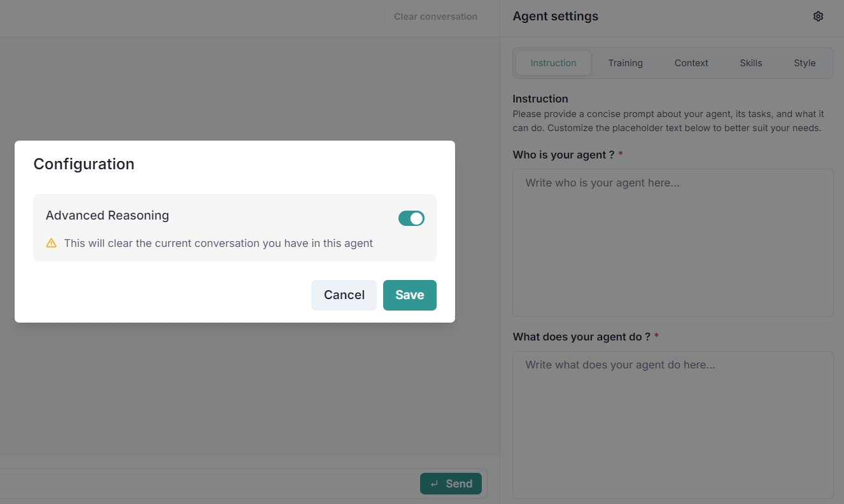
Task: Click the Agent settings panel heading
Action: point(555,17)
